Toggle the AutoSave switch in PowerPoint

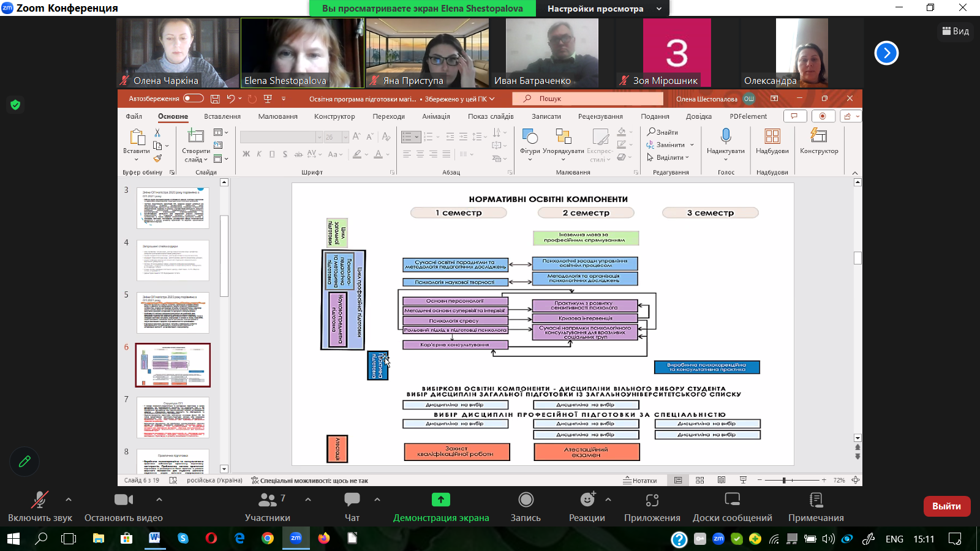[x=193, y=99]
